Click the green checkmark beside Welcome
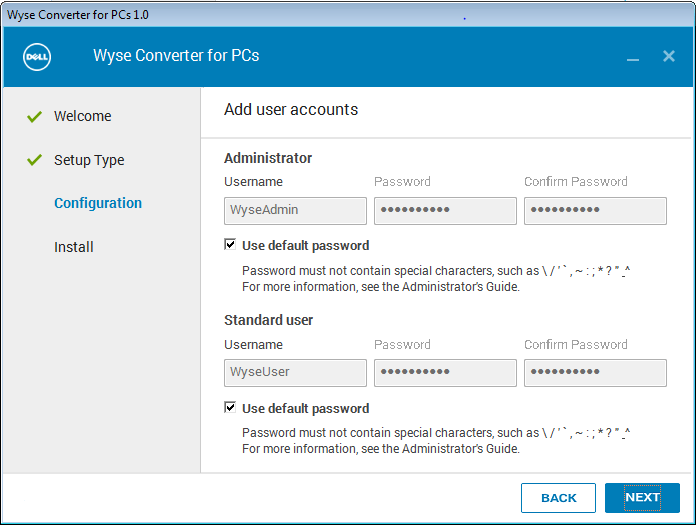 coord(35,116)
